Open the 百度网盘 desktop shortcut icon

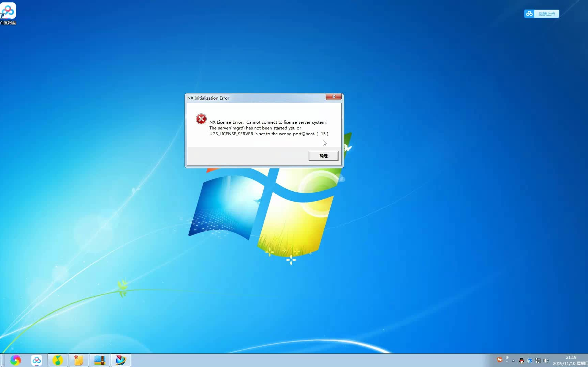8,14
